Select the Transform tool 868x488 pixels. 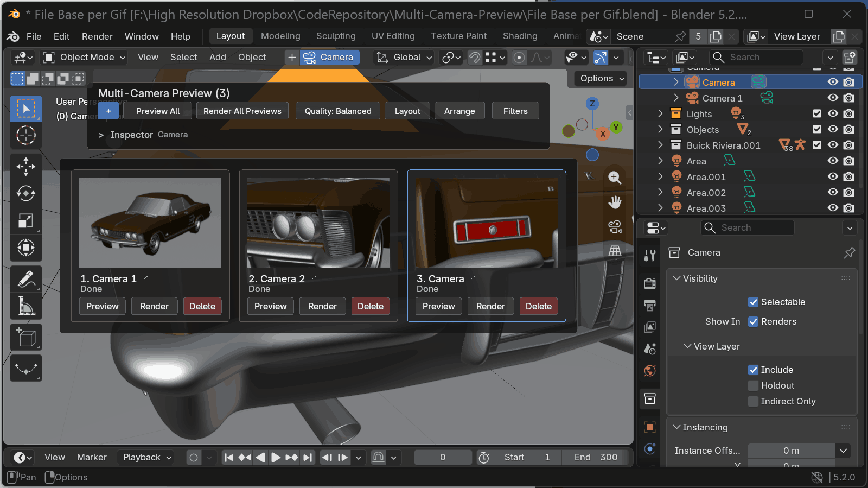click(25, 248)
